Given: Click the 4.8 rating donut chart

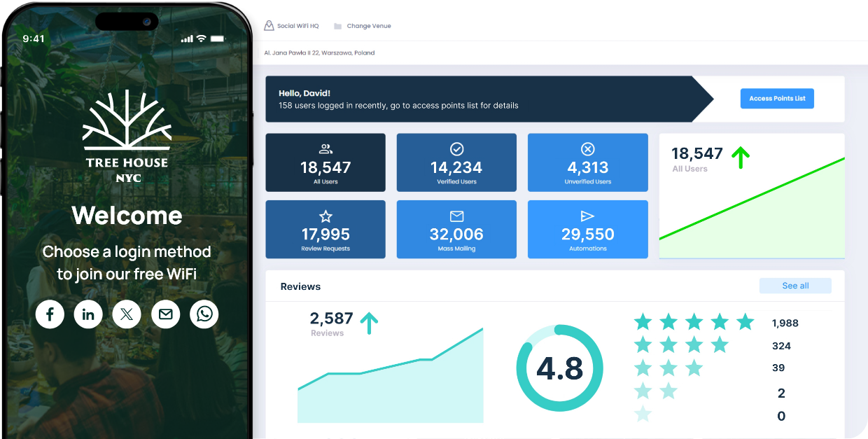Looking at the screenshot, I should [x=559, y=368].
